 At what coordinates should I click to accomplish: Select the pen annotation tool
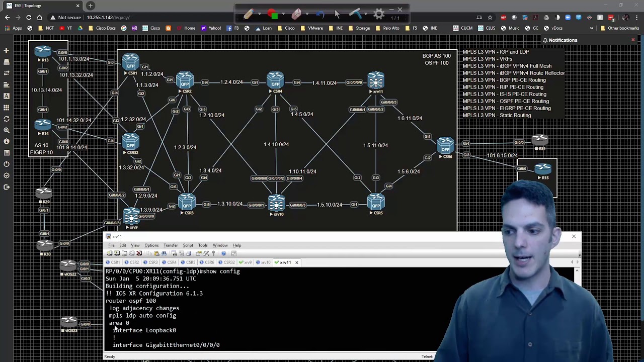coord(249,14)
